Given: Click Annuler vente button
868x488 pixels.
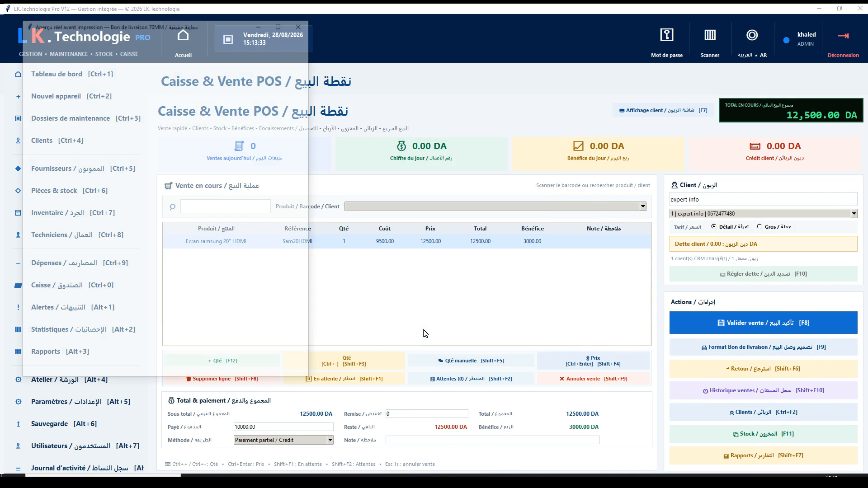Looking at the screenshot, I should click(593, 379).
